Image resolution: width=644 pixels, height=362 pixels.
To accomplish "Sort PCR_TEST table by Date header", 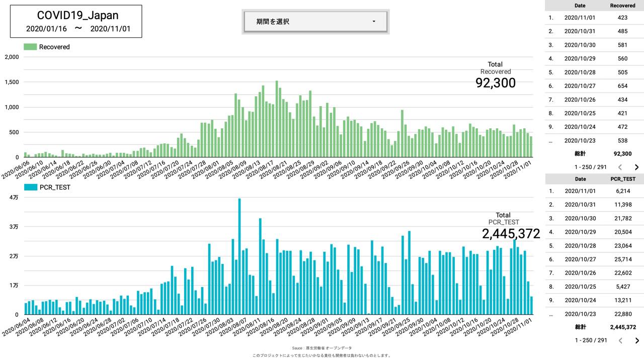I will tap(580, 178).
